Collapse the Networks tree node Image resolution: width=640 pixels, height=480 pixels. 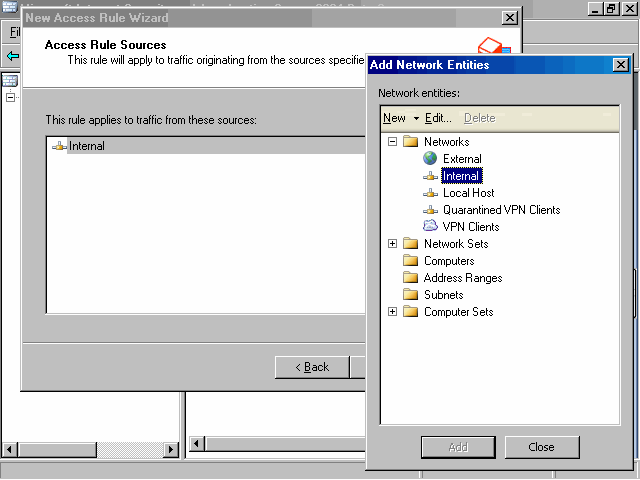pos(393,142)
